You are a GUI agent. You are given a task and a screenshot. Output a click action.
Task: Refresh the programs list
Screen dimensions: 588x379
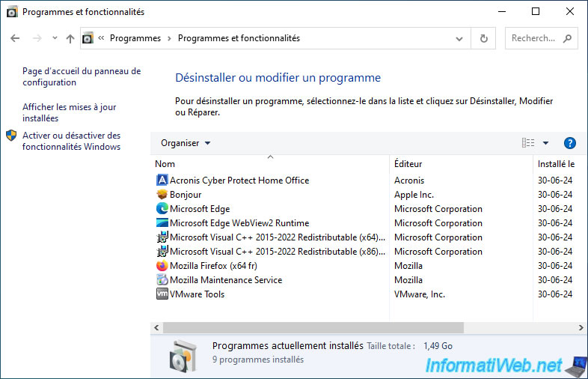tap(484, 38)
